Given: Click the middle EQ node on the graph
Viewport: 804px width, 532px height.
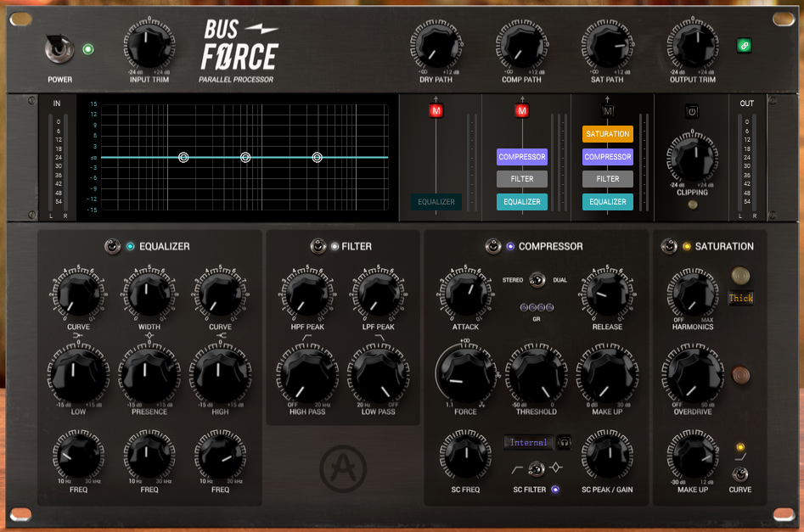Looking at the screenshot, I should [x=245, y=157].
